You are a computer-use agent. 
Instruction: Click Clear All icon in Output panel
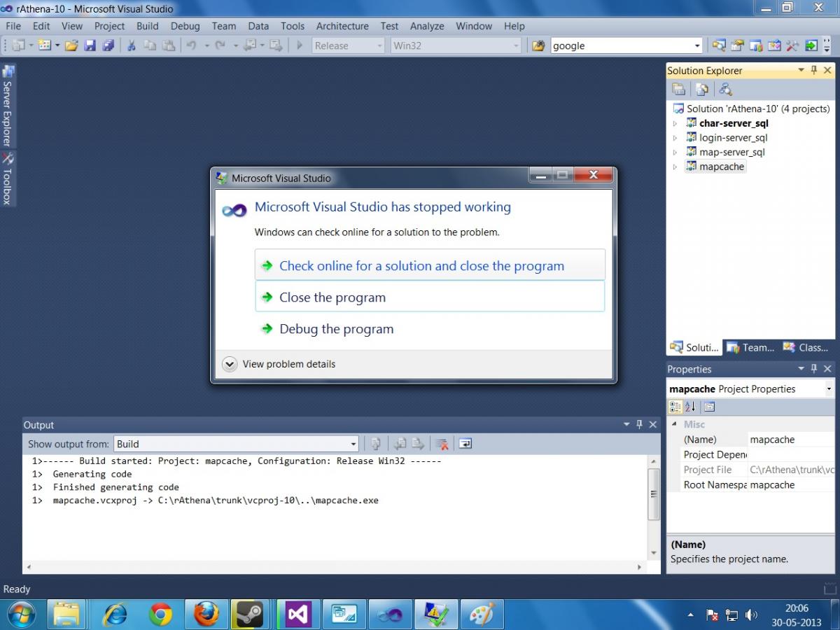coord(442,444)
